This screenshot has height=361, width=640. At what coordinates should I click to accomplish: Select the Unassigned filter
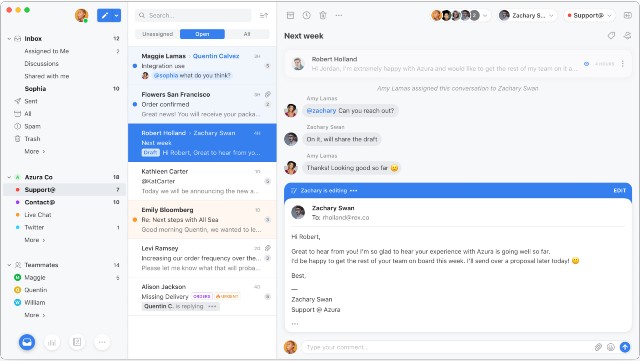pos(158,34)
